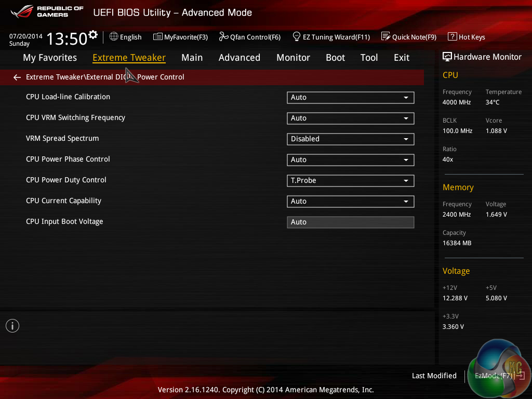Viewport: 532px width, 399px height.
Task: Change language via English button
Action: click(126, 37)
